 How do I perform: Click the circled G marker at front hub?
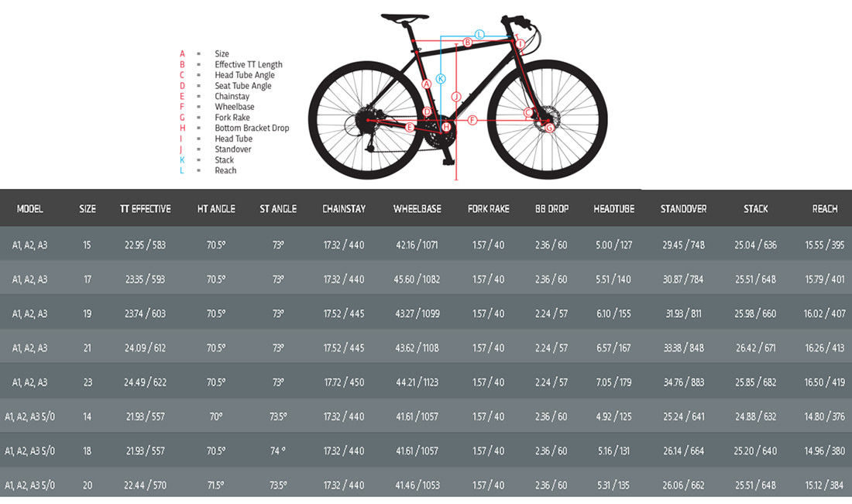pos(549,128)
